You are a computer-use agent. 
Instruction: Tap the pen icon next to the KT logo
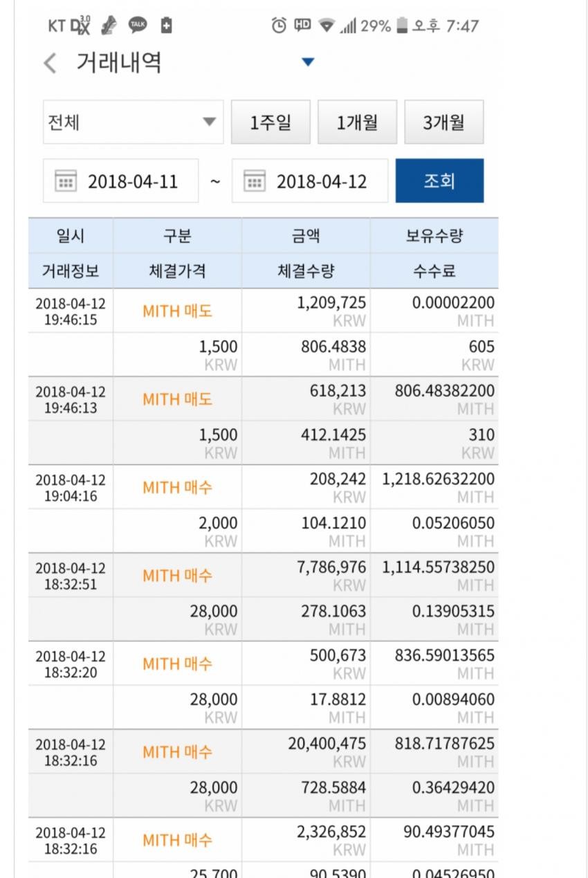coord(109,24)
